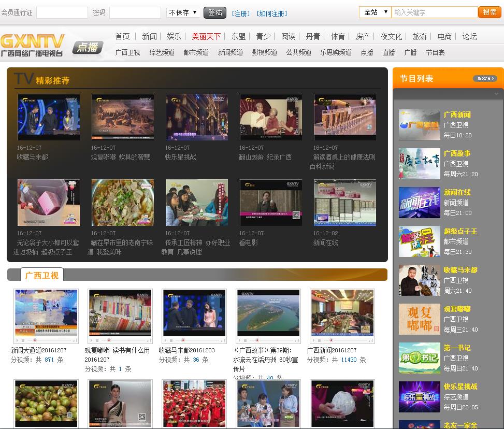The width and height of the screenshot is (504, 429).
Task: Click the orange 搜索 search button
Action: [x=489, y=12]
